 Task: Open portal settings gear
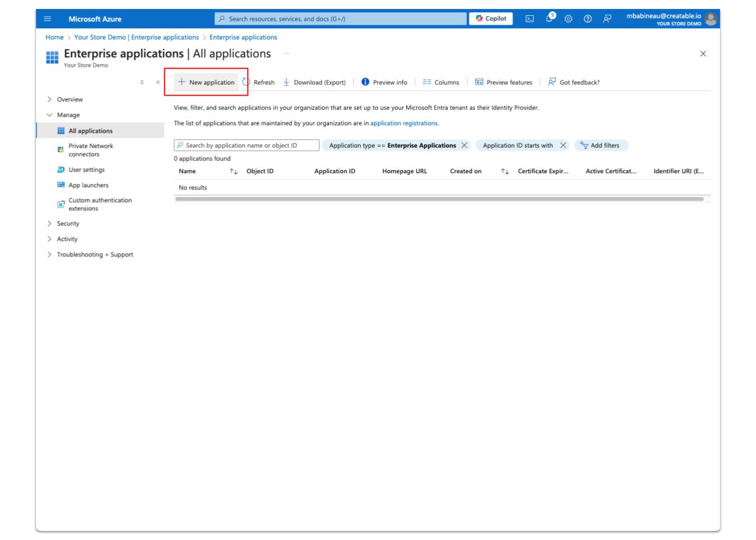(569, 19)
